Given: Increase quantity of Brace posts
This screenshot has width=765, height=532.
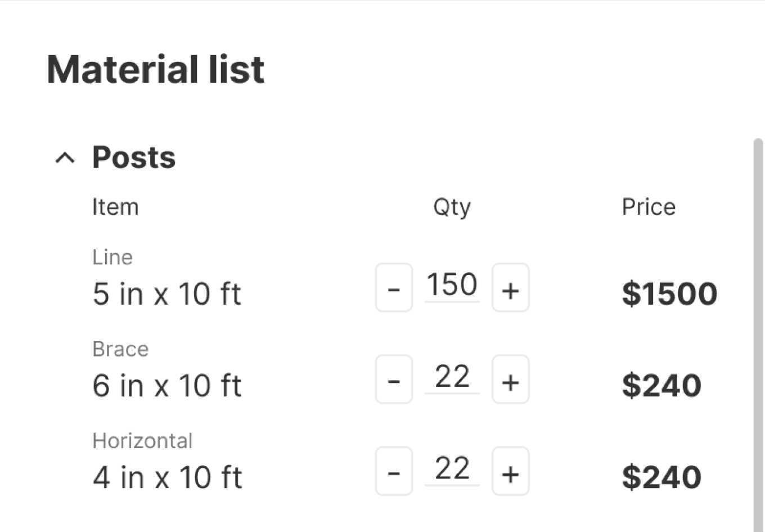Looking at the screenshot, I should coord(510,380).
